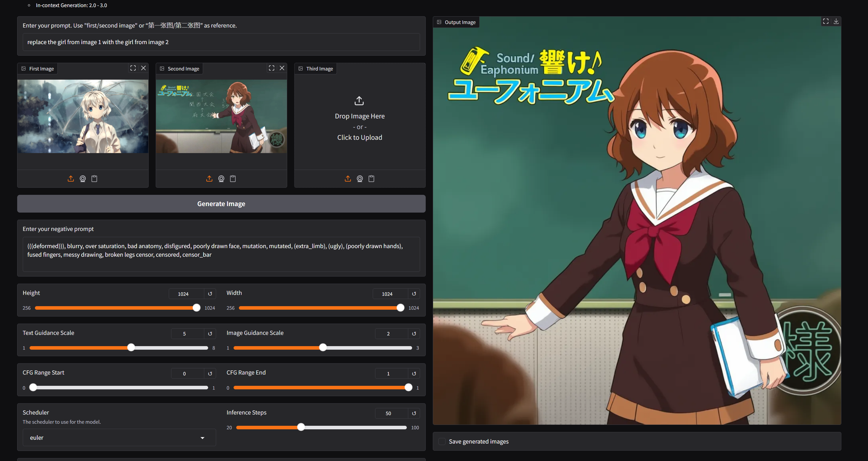Click the Width slider handle

coord(400,308)
